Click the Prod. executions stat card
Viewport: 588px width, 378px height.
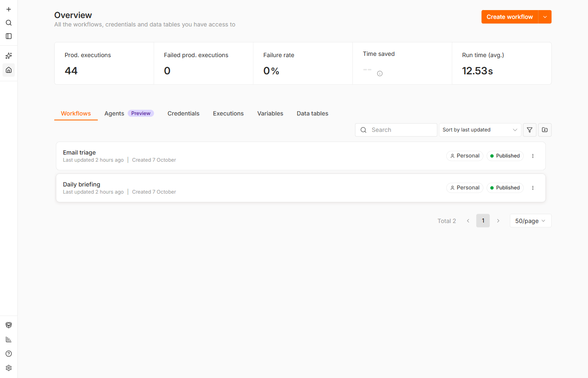[104, 63]
